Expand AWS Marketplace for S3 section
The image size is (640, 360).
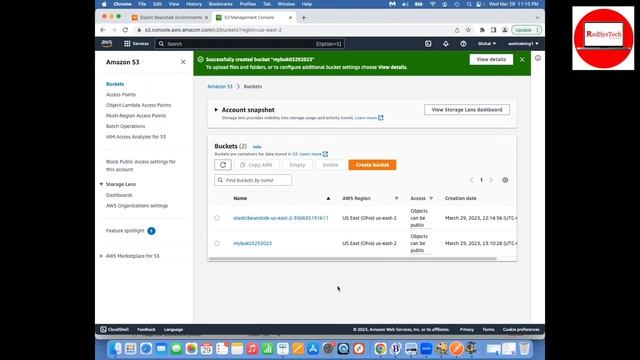point(101,256)
